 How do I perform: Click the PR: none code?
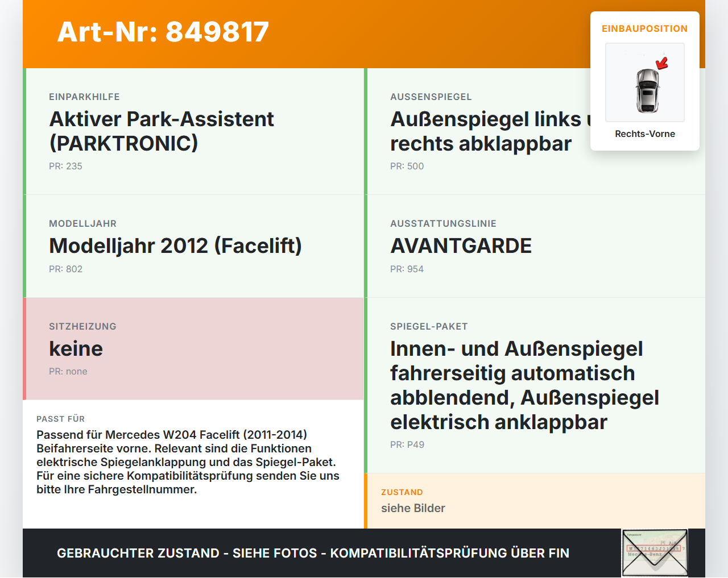(68, 372)
